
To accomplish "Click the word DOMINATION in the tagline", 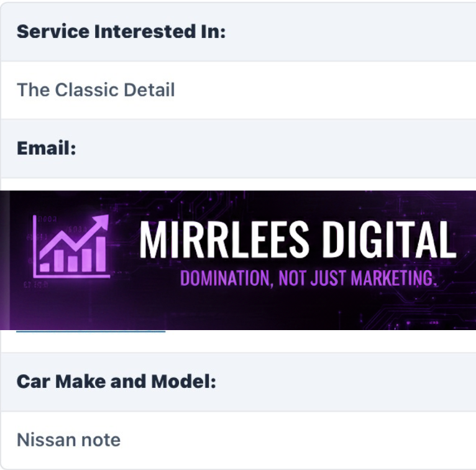I will [224, 278].
